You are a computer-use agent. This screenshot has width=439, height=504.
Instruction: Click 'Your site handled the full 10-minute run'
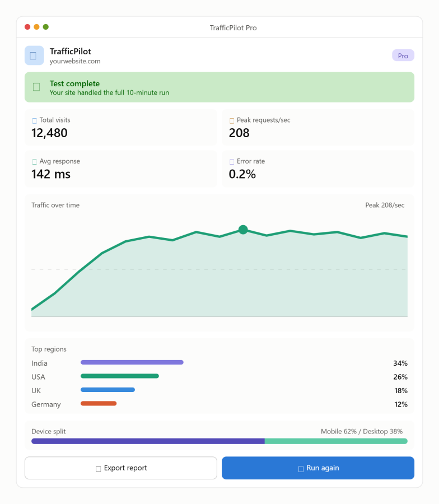click(109, 92)
